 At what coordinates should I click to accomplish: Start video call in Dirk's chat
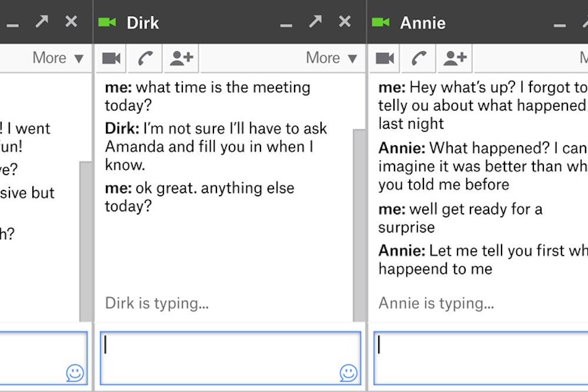(111, 58)
